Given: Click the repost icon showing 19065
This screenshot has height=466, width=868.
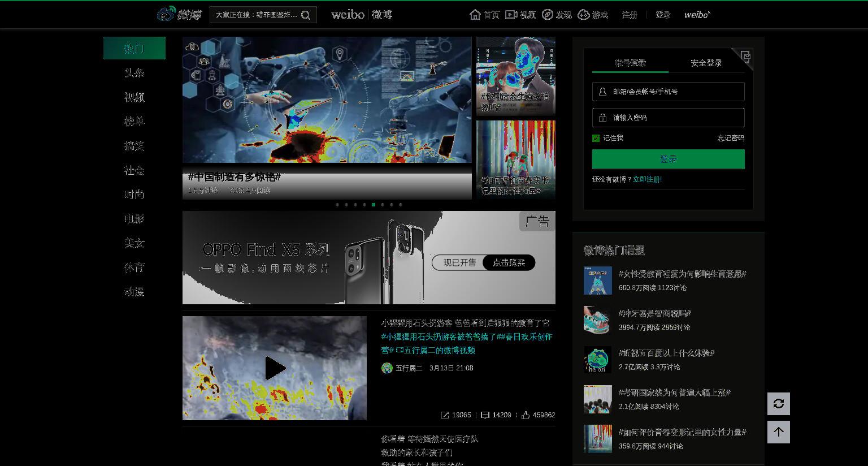Looking at the screenshot, I should tap(445, 415).
